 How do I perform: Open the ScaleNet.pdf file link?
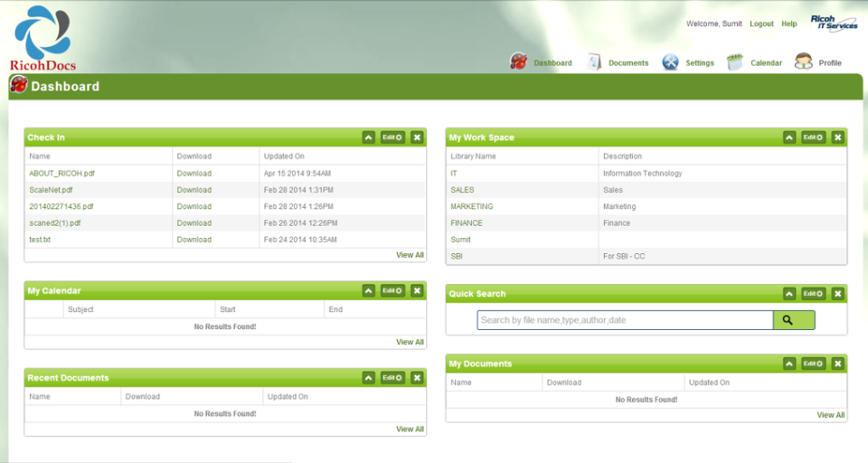[51, 190]
